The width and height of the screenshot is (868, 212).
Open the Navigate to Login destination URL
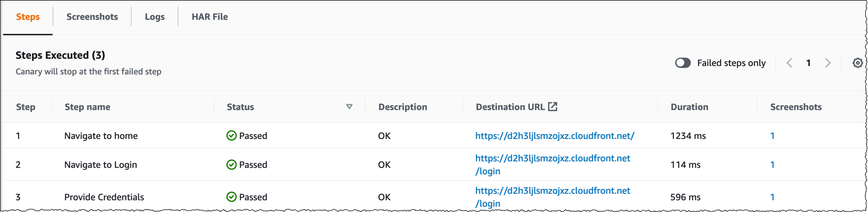point(553,164)
